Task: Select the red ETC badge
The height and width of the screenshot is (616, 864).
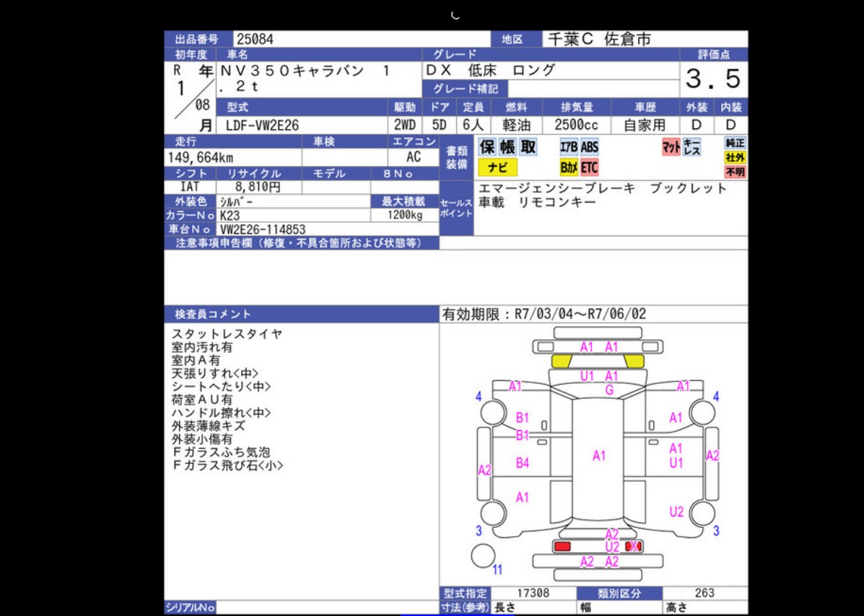Action: click(589, 167)
